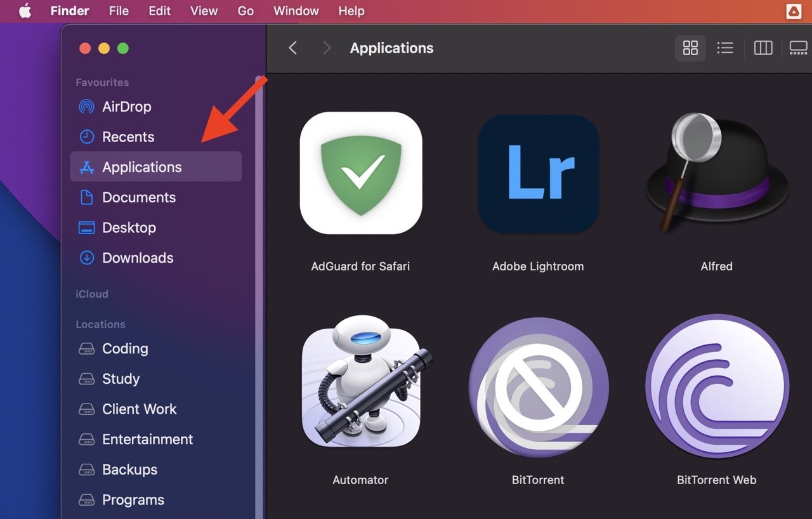Open the View menu

tap(204, 11)
